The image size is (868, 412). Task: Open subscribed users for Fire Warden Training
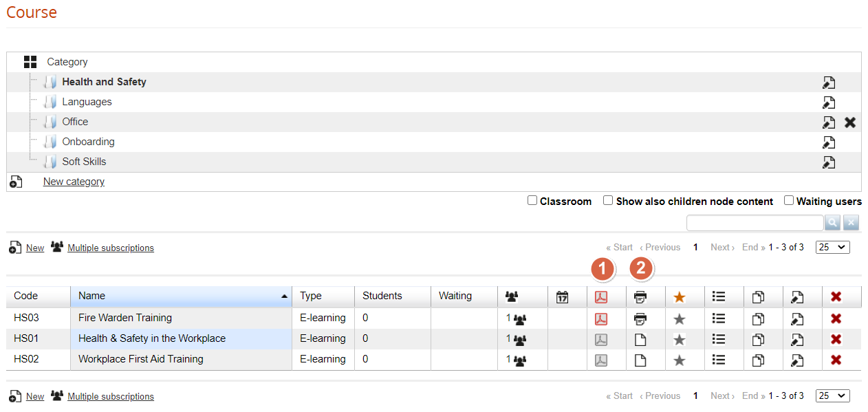[x=517, y=318]
